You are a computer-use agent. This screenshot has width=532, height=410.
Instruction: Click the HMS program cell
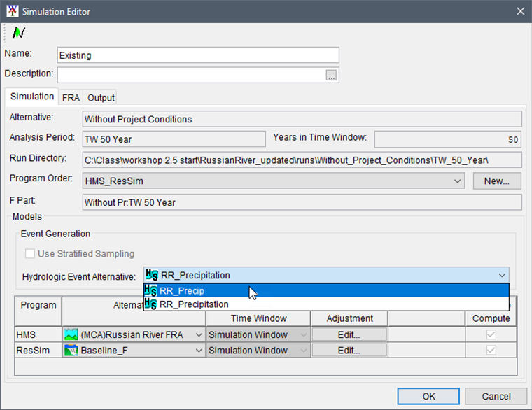(x=38, y=334)
